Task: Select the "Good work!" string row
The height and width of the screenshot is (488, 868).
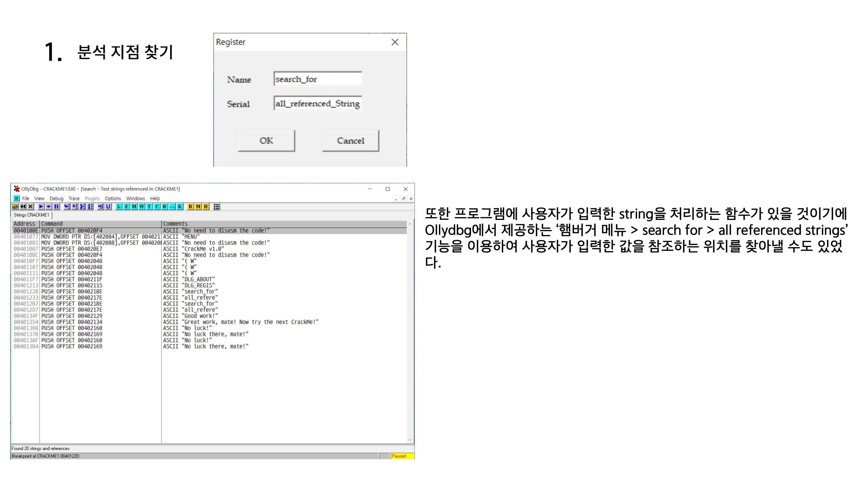Action: click(200, 316)
